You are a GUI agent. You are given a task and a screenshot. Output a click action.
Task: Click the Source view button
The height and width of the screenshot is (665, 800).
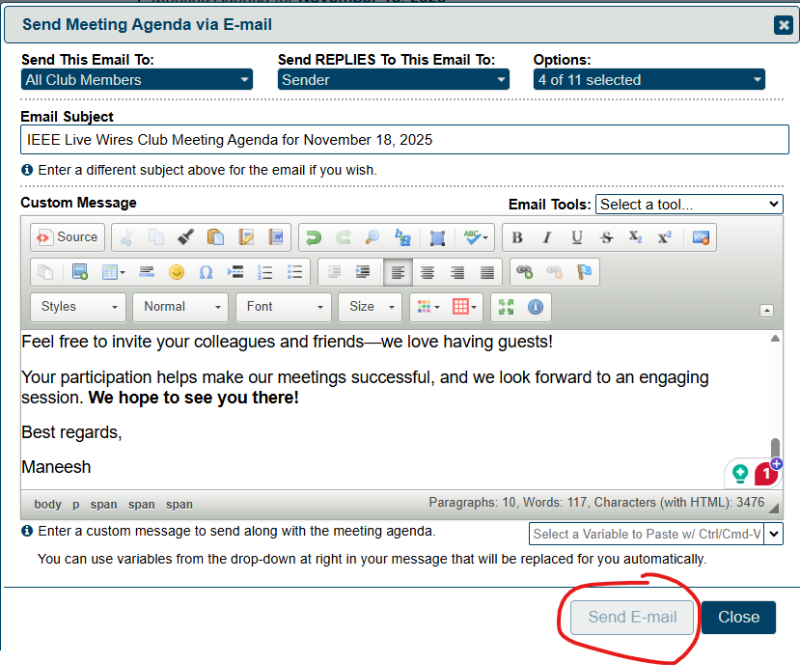[67, 237]
